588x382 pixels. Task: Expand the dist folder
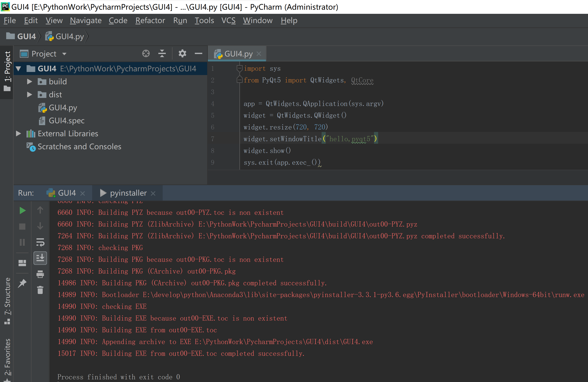click(30, 95)
